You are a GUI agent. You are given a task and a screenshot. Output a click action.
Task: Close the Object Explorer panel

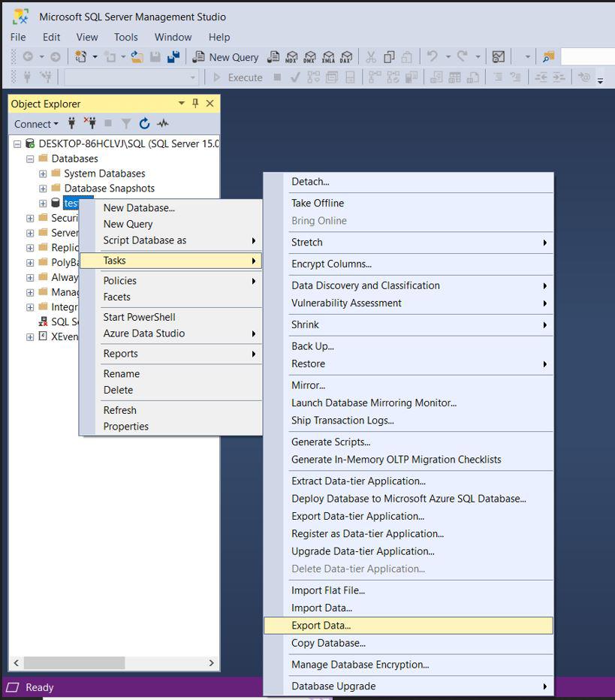(x=210, y=104)
